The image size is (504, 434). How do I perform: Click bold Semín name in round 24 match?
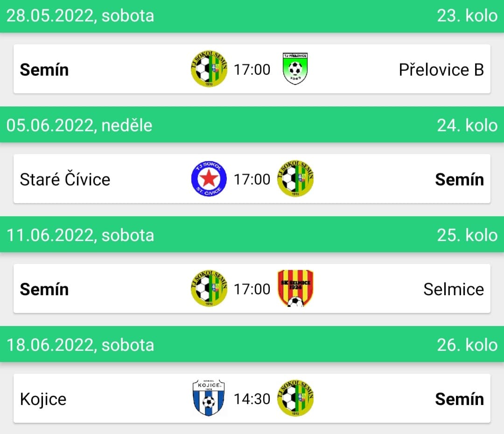460,179
